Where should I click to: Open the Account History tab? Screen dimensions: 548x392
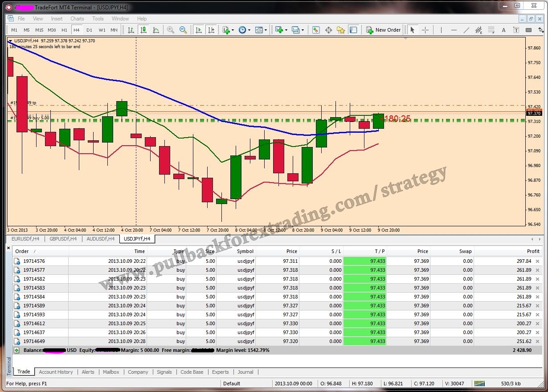tap(56, 372)
